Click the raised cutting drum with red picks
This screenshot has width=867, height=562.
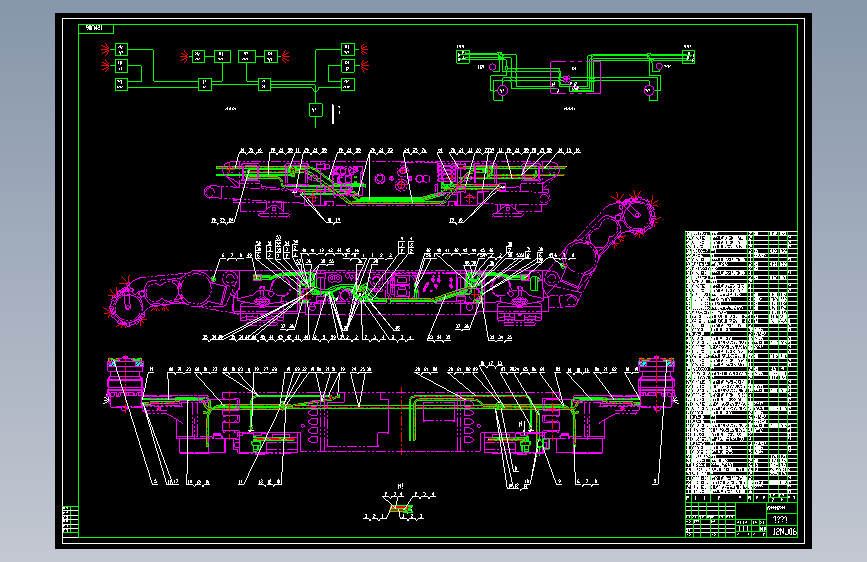[x=637, y=214]
